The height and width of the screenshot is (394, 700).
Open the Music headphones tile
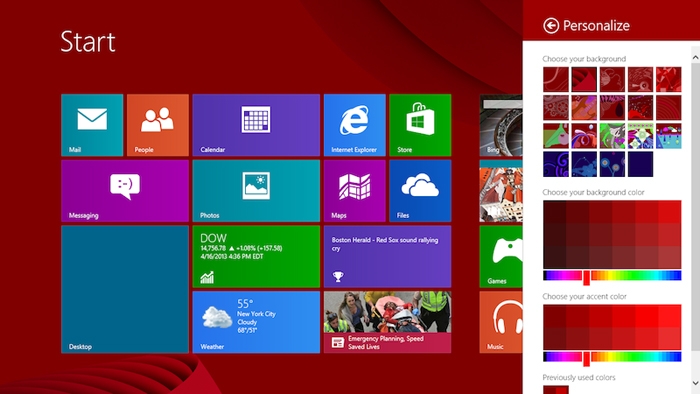click(x=501, y=322)
